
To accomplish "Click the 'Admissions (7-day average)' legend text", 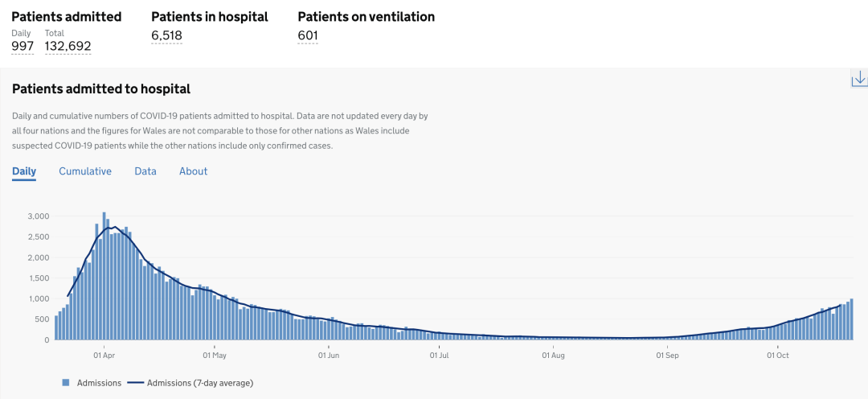I will [x=206, y=383].
